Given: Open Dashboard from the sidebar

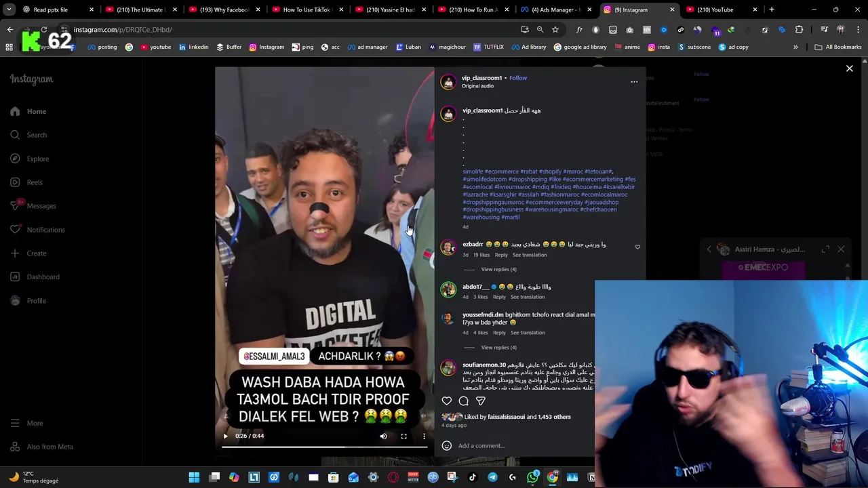Looking at the screenshot, I should pyautogui.click(x=35, y=277).
